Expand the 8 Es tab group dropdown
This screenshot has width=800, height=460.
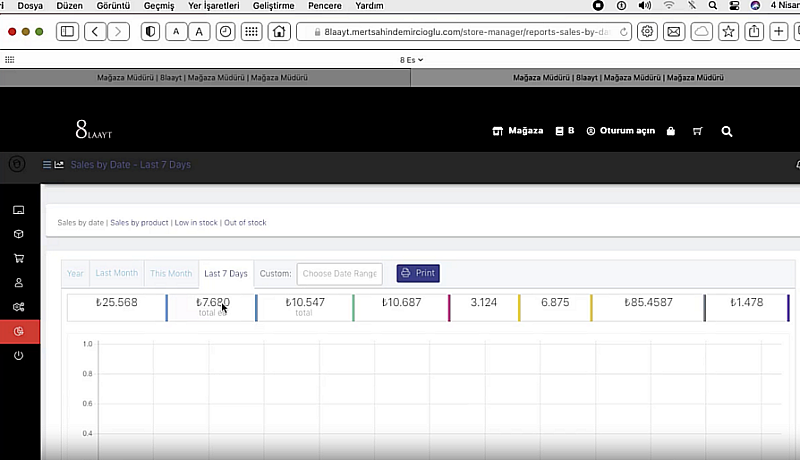coord(411,60)
